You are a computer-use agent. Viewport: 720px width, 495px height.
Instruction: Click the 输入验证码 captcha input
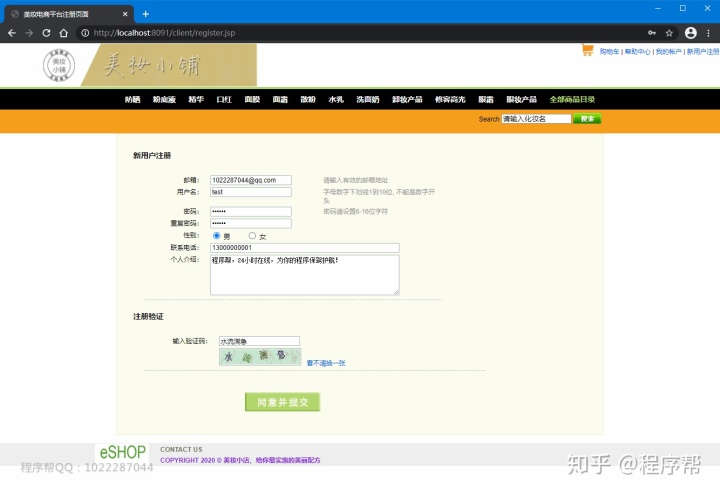coord(259,341)
